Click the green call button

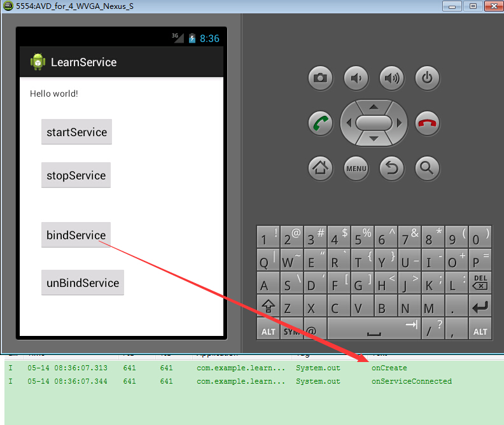(321, 123)
